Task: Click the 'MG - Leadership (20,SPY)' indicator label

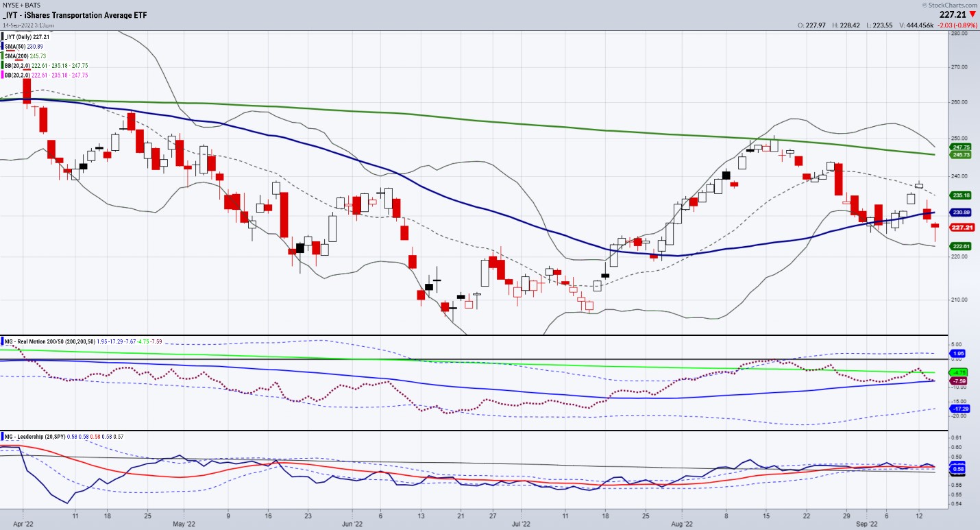Action: pos(35,436)
